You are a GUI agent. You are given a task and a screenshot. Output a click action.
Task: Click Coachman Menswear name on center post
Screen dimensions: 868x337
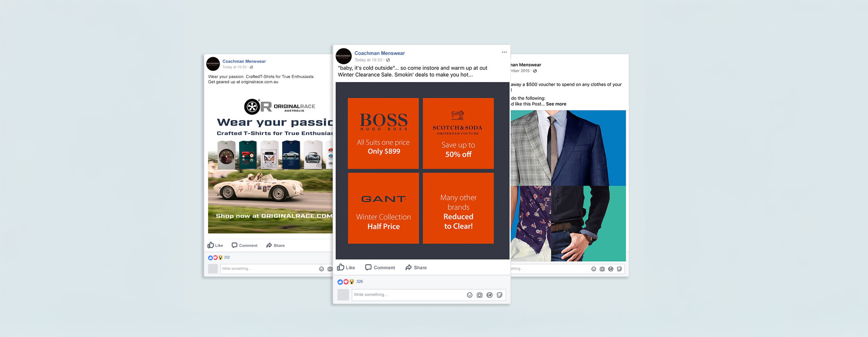tap(379, 53)
